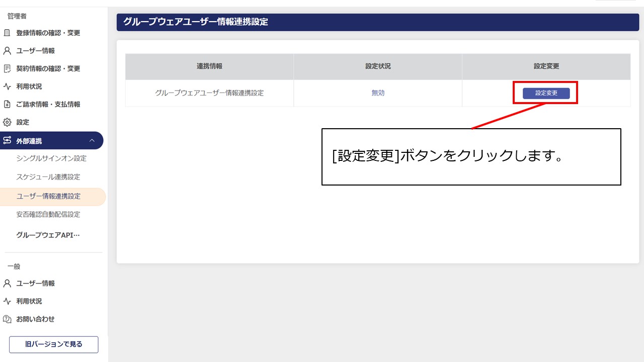Click the ユーザー情報 icon in the 一般 section

click(x=7, y=283)
